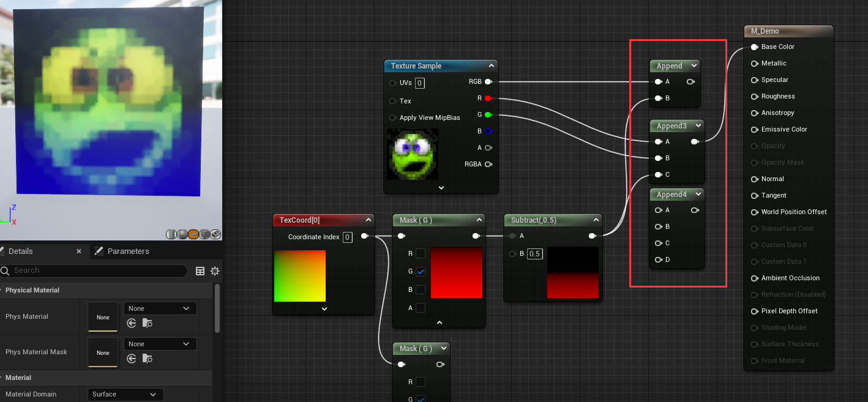Collapse the Texture Sample node header arrow
The width and height of the screenshot is (868, 402).
491,66
